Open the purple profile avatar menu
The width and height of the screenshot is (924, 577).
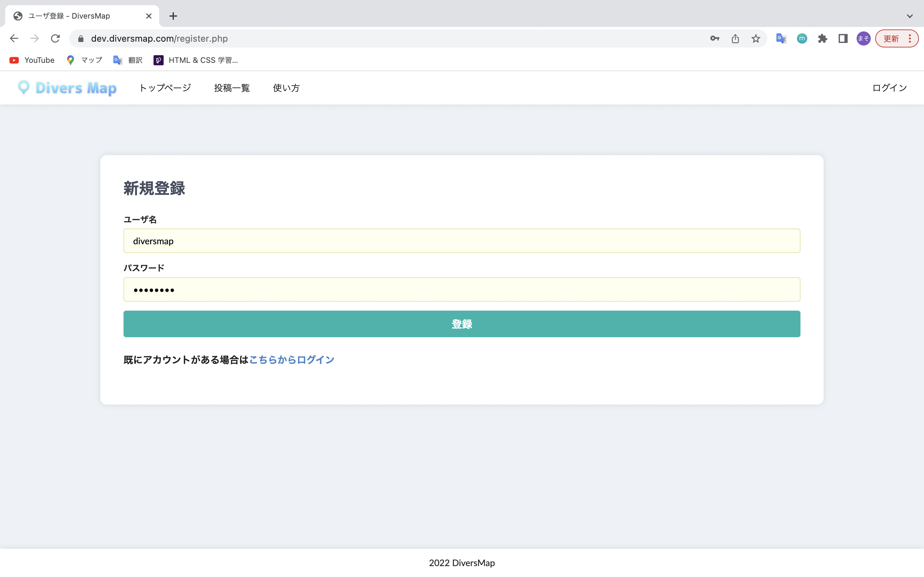(863, 38)
